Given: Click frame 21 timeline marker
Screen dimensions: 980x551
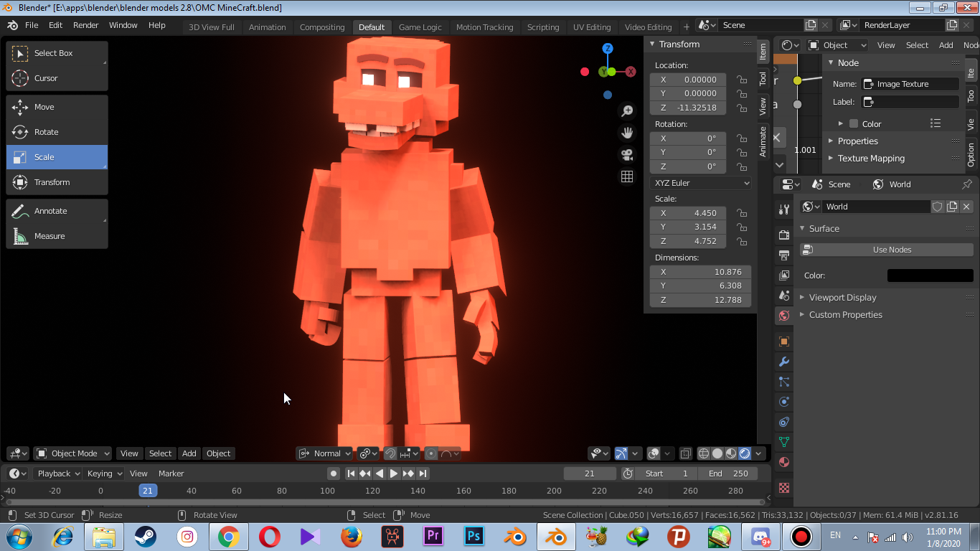Looking at the screenshot, I should (148, 491).
